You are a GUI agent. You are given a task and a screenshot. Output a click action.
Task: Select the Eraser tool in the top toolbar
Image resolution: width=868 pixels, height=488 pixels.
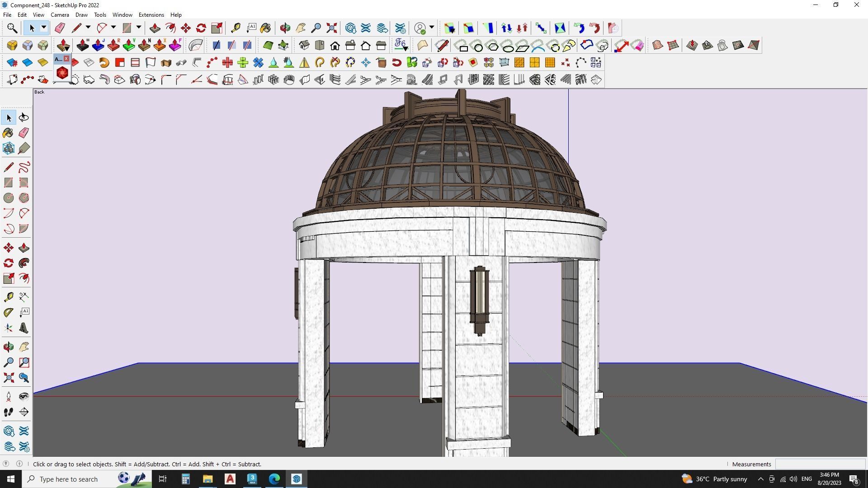pyautogui.click(x=60, y=28)
